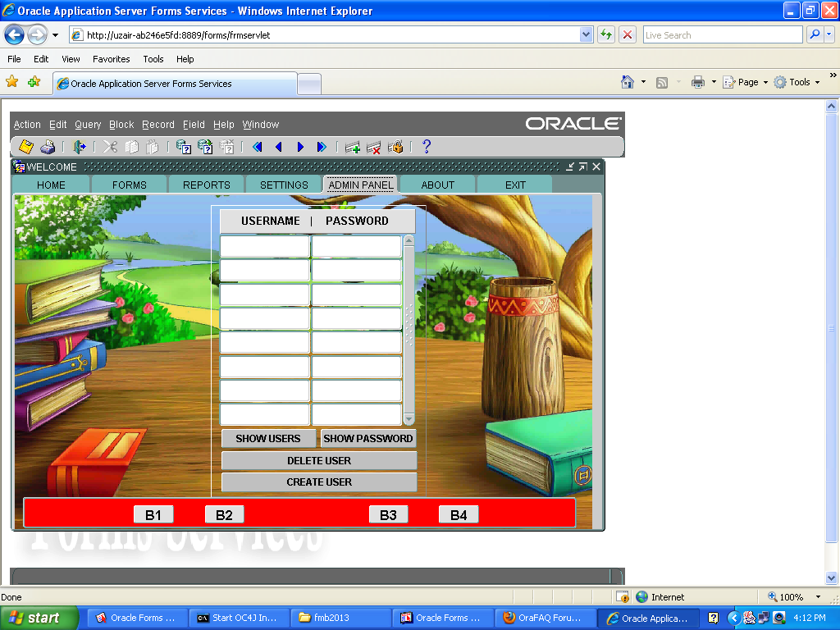The height and width of the screenshot is (630, 840).
Task: Click the Save icon in Forms toolbar
Action: (25, 146)
